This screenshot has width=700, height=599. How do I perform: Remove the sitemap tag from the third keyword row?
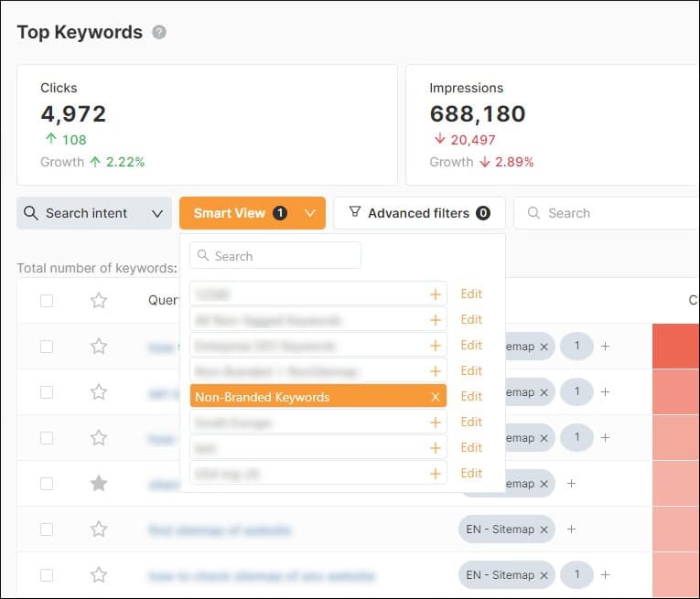pos(544,438)
